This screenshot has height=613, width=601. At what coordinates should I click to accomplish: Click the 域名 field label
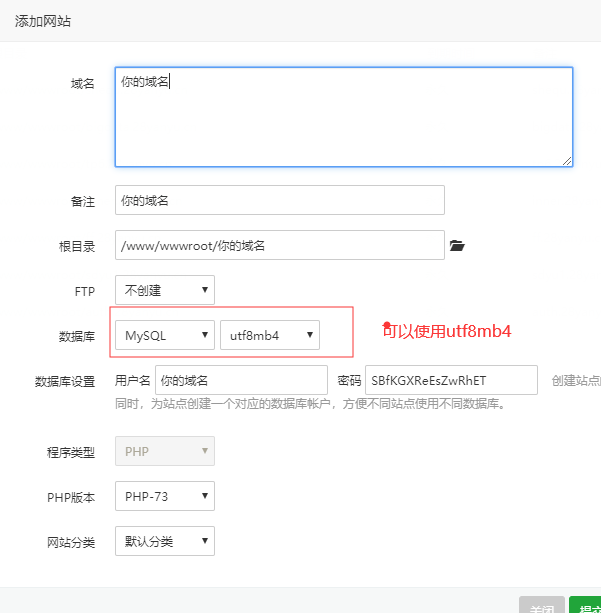point(83,84)
